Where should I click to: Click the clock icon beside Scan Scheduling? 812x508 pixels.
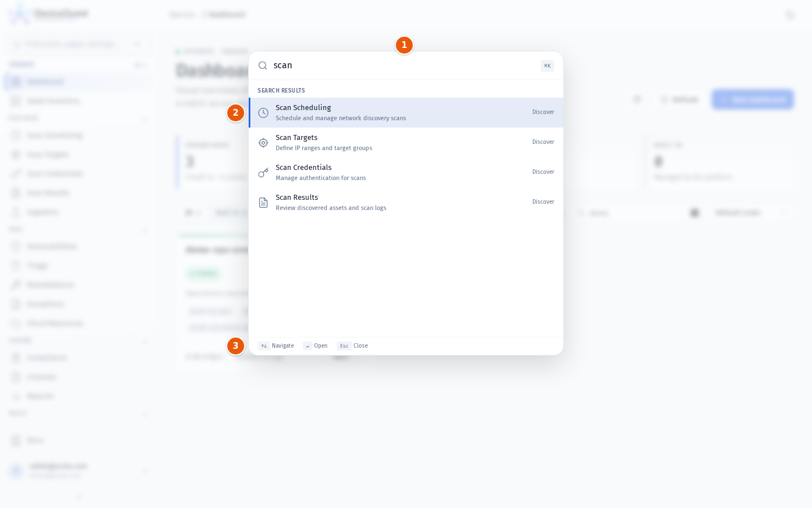click(x=263, y=113)
